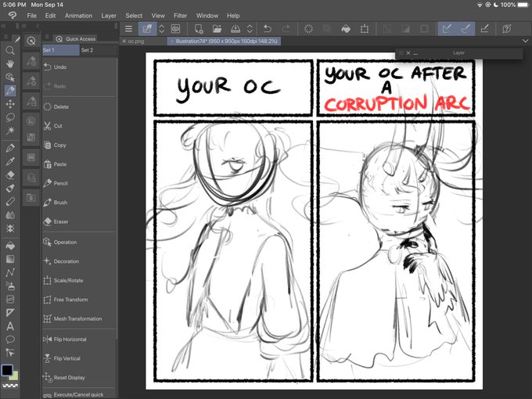Select the Ruler triangle tool
Screen dimensions: 532x399
pos(10,312)
